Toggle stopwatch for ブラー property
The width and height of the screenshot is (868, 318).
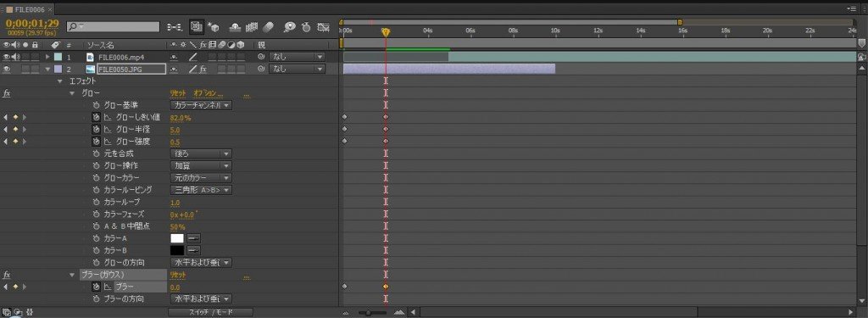click(96, 287)
